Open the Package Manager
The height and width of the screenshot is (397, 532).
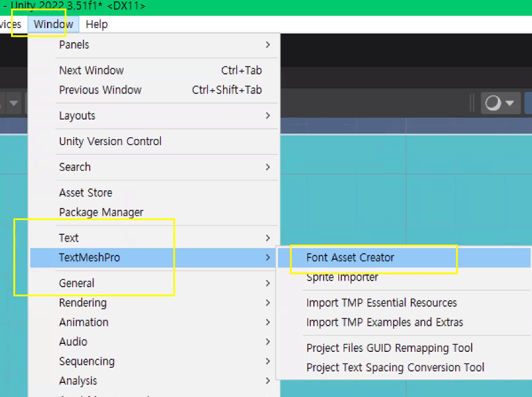click(154, 212)
